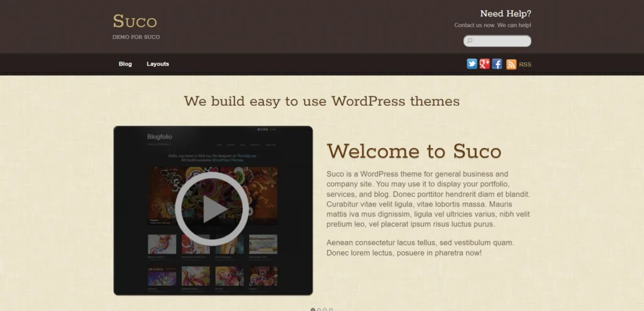
Task: Go to the fourth slide dot
Action: click(x=331, y=309)
